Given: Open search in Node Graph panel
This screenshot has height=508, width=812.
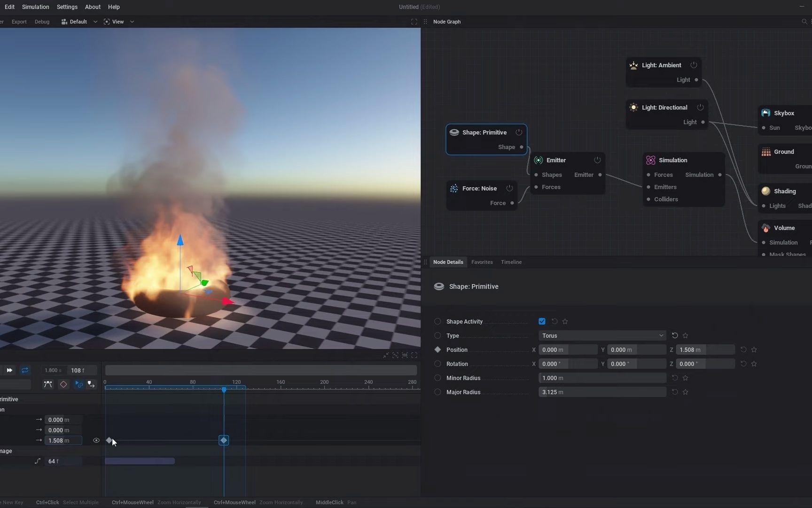Looking at the screenshot, I should click(x=804, y=22).
